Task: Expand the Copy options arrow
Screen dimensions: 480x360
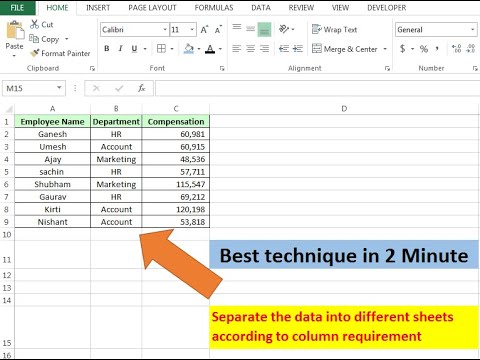Action: tap(67, 39)
